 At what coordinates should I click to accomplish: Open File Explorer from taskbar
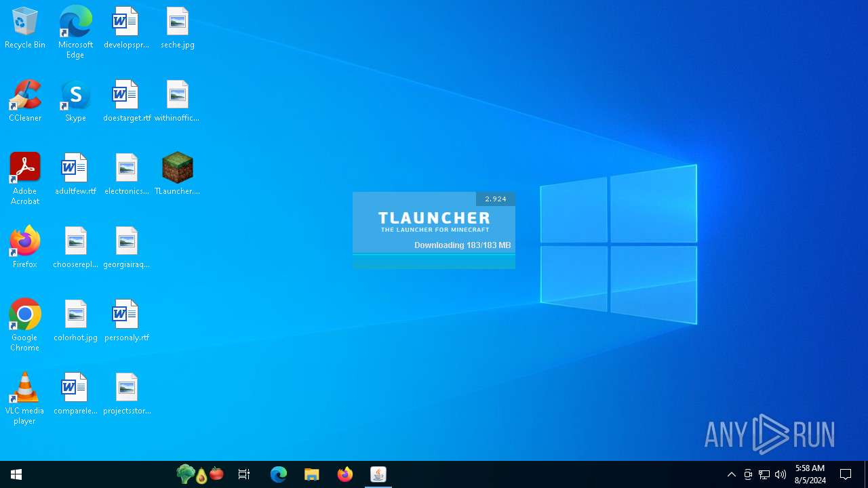(x=312, y=474)
